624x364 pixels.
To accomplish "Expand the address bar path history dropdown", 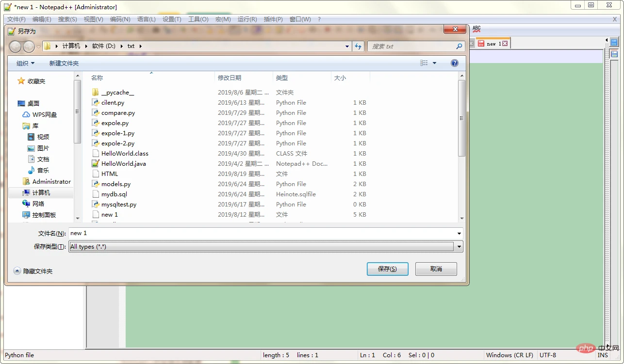I will [x=347, y=47].
